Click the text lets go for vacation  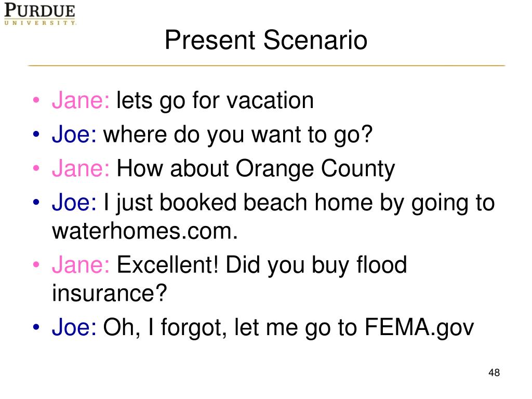(215, 100)
